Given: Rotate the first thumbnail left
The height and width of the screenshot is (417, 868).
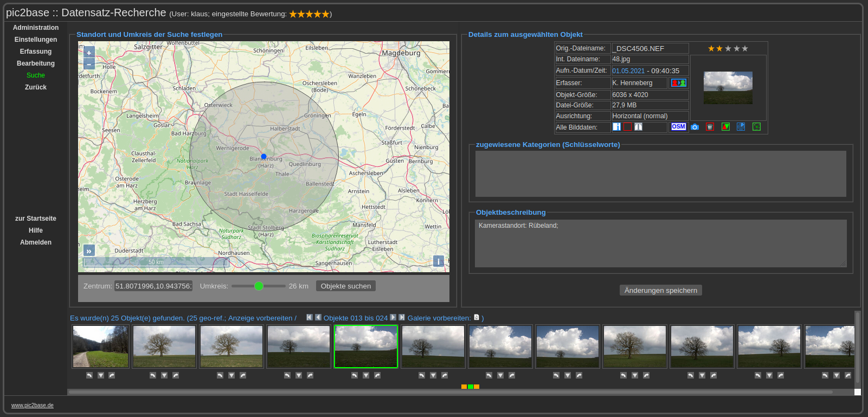Looking at the screenshot, I should tap(89, 375).
